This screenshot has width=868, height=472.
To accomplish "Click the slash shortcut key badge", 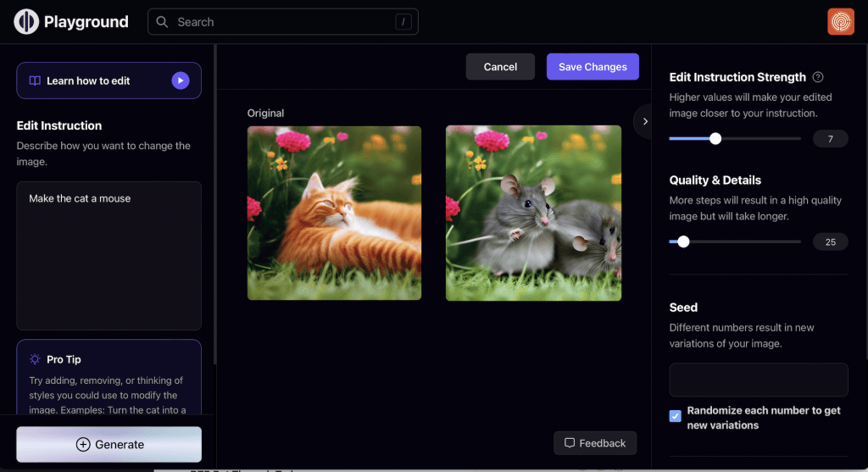I will tap(403, 21).
